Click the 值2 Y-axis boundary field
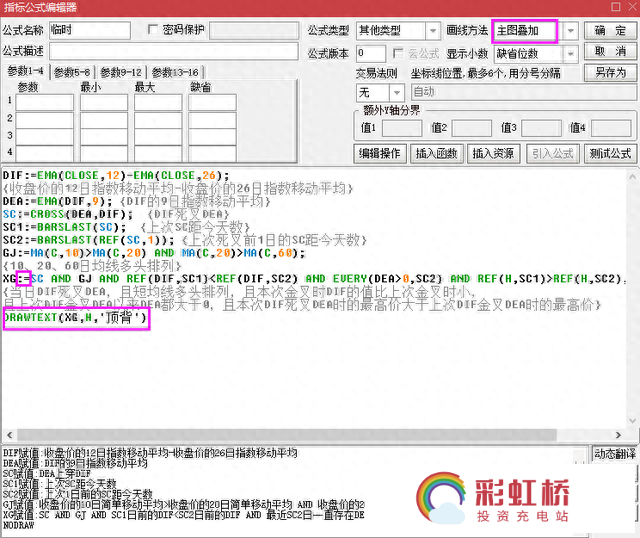The width and height of the screenshot is (640, 538). coord(472,128)
